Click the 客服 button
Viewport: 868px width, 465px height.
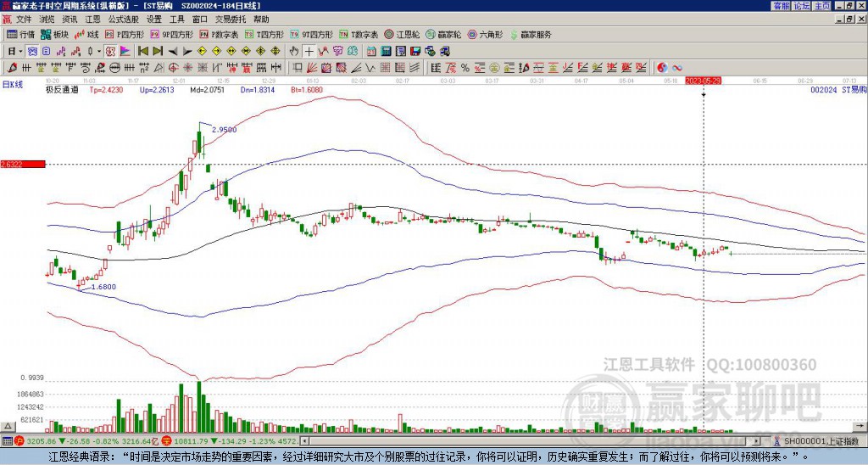click(781, 6)
